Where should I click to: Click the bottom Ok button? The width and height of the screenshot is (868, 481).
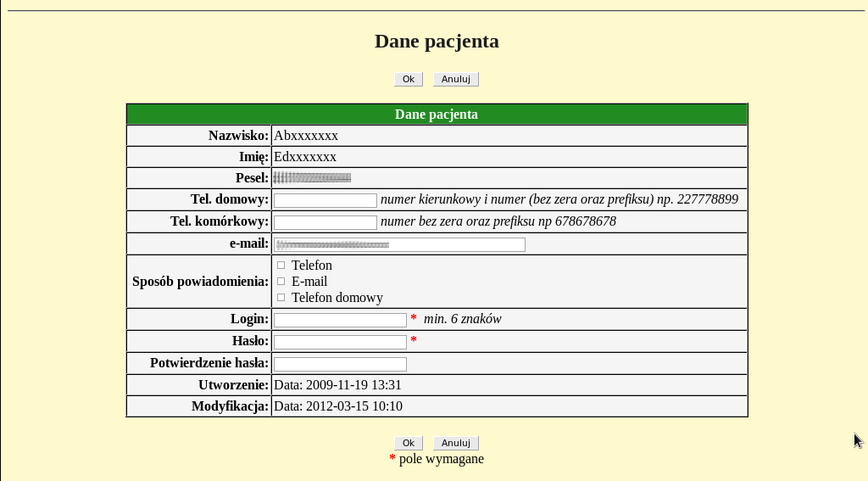pos(409,444)
